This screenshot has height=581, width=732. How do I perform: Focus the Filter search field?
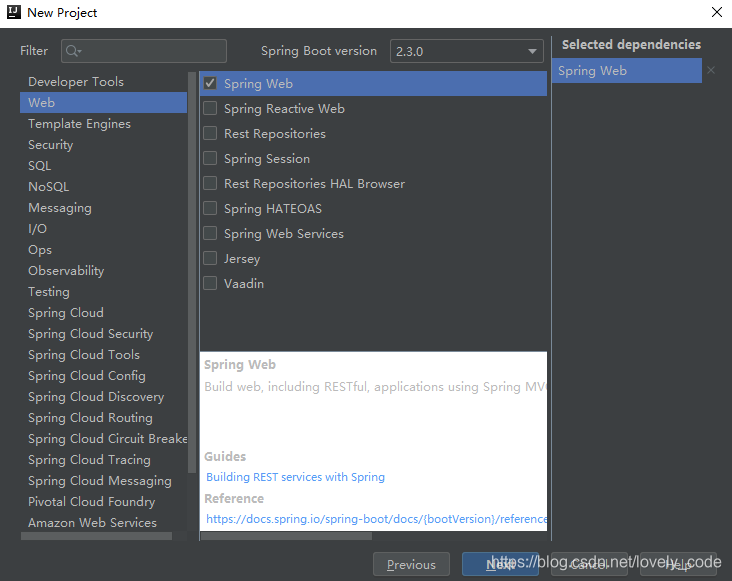(x=144, y=51)
